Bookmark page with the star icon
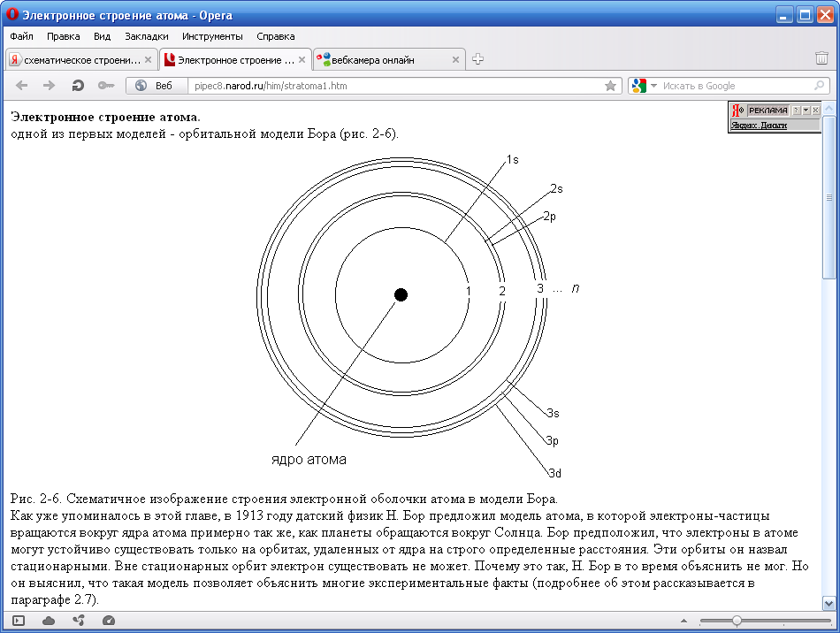 point(610,86)
